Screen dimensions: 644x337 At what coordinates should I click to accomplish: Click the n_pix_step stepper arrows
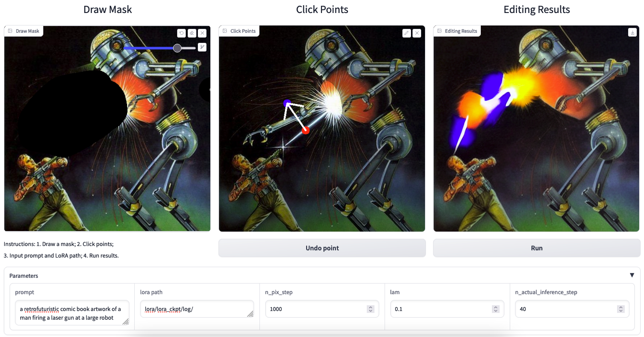(370, 309)
